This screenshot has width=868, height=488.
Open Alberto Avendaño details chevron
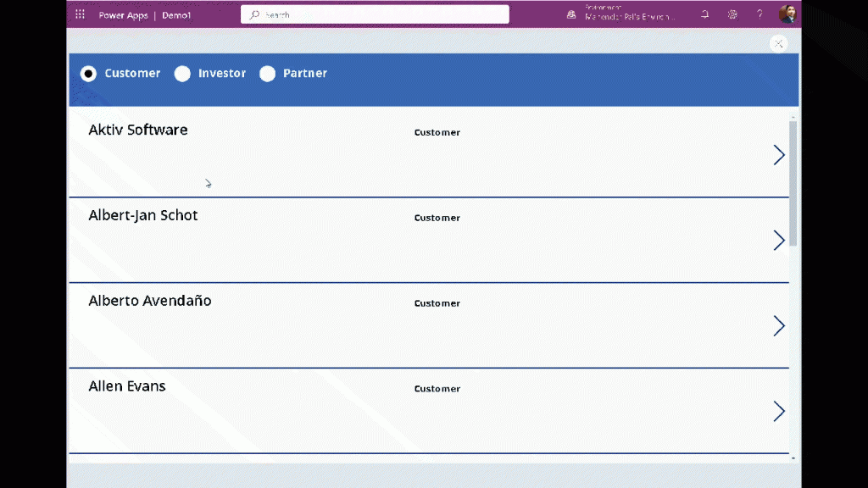(x=779, y=326)
